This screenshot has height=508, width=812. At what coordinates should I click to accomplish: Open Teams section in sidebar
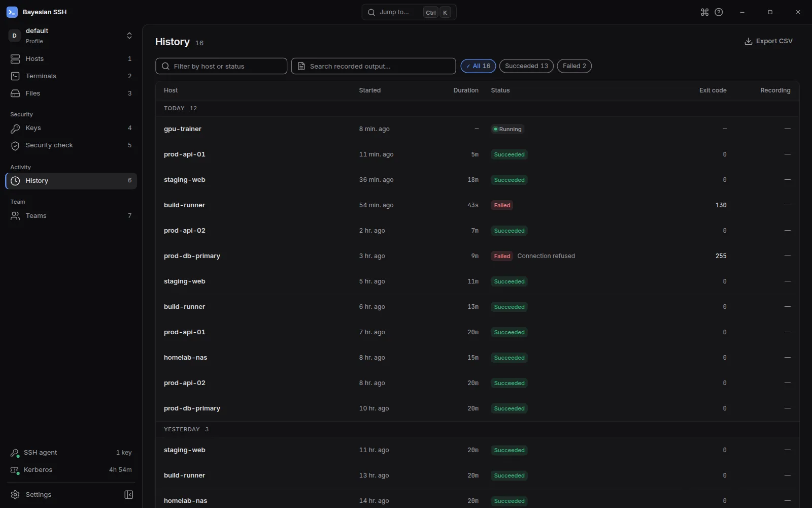coord(71,216)
